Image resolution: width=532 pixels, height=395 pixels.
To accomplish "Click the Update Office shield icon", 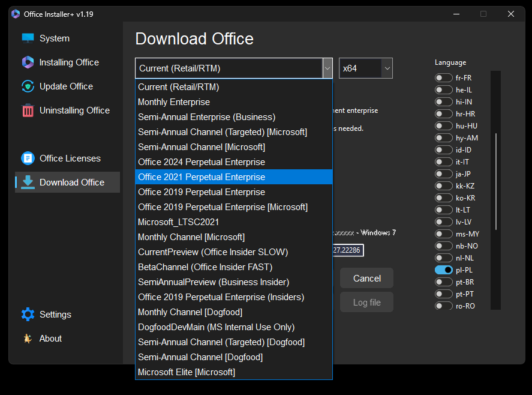I will point(28,86).
